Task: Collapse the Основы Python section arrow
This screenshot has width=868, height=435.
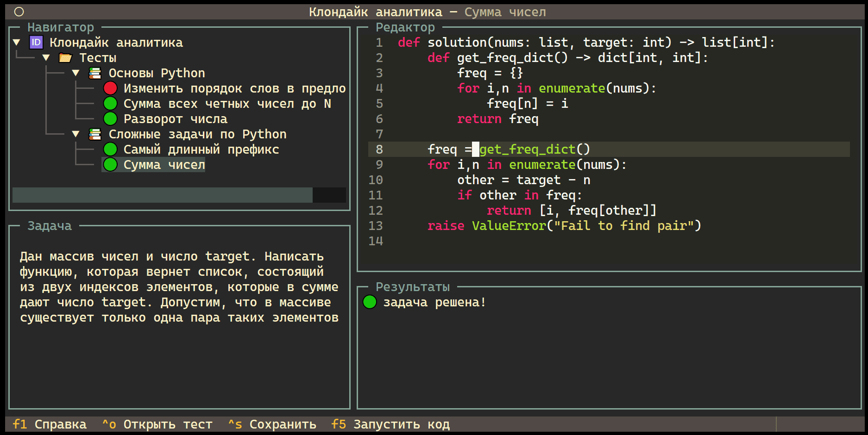Action: (x=75, y=73)
